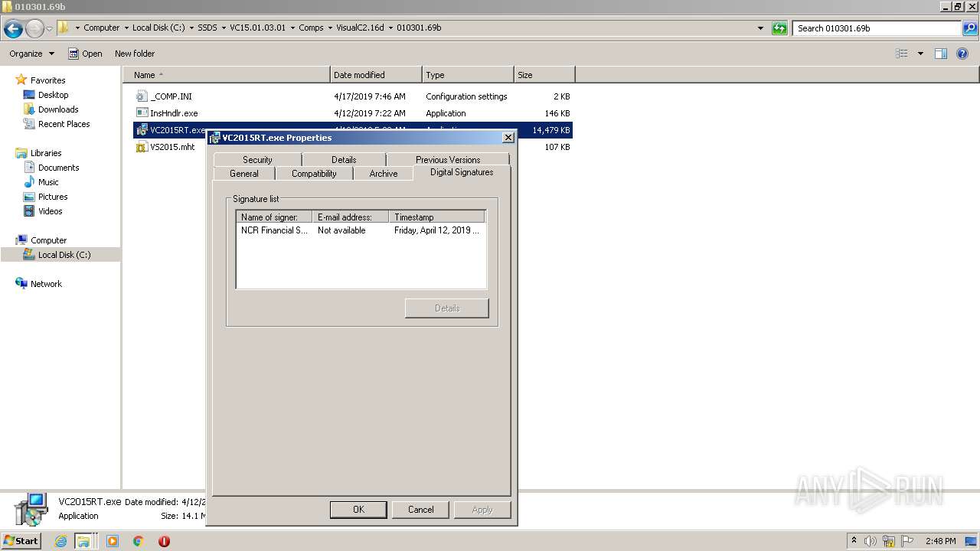Select the _COMP.INI file icon

pyautogui.click(x=142, y=96)
